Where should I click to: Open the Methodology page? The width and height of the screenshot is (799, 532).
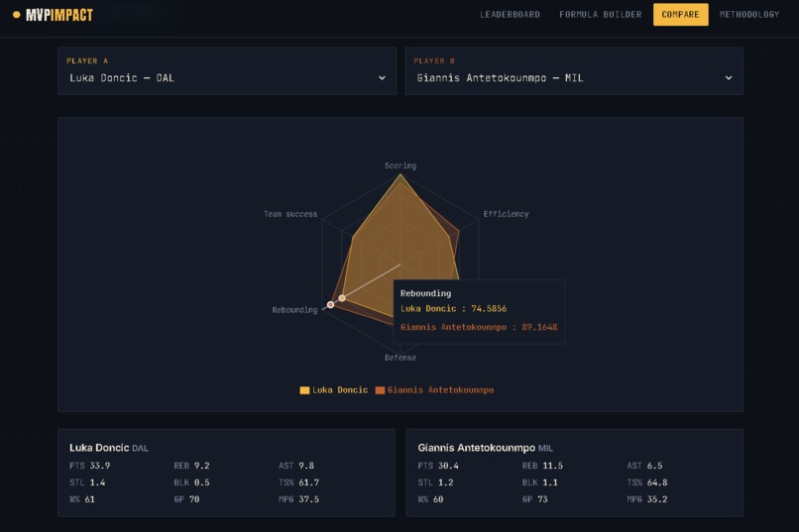click(x=749, y=15)
